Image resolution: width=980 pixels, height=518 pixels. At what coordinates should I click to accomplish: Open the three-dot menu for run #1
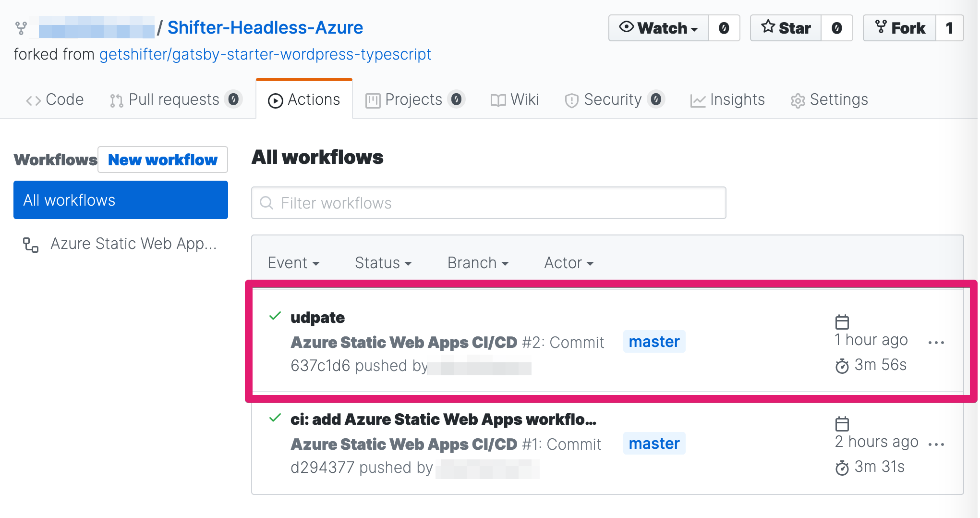click(x=936, y=444)
